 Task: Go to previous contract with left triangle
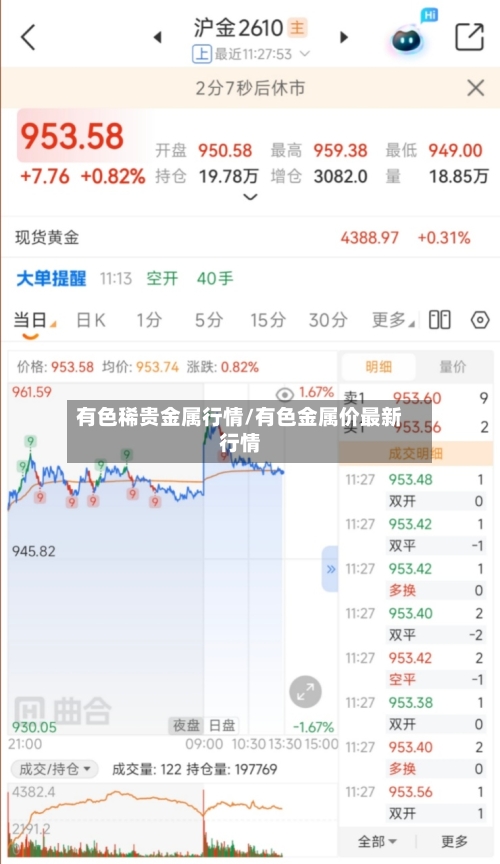158,37
